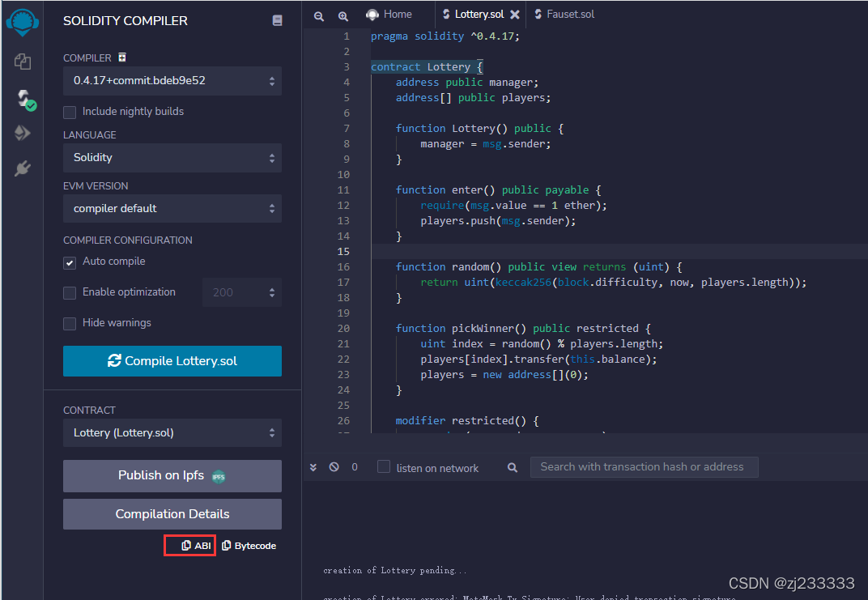This screenshot has height=600, width=868.
Task: Open compiler version 0.4.17 dropdown
Action: 172,81
